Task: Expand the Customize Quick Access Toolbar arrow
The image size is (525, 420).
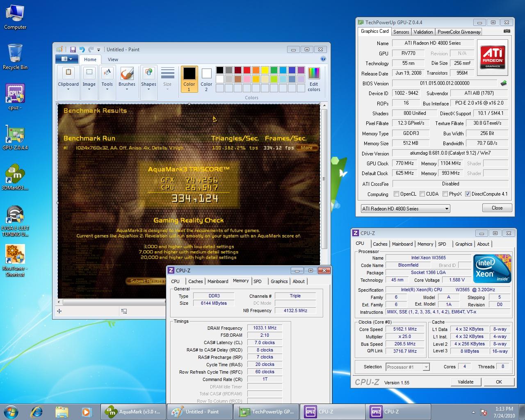Action: [98, 50]
